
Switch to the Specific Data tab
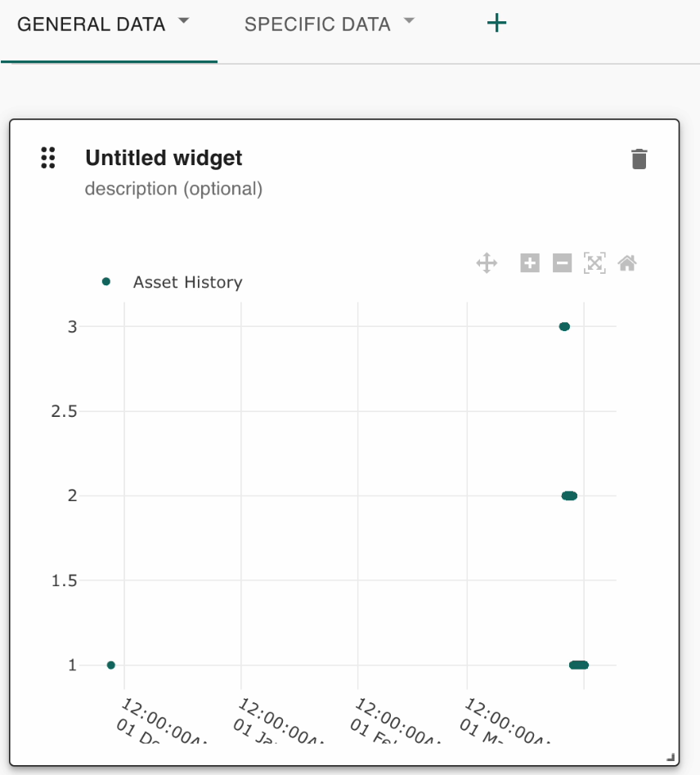tap(317, 25)
